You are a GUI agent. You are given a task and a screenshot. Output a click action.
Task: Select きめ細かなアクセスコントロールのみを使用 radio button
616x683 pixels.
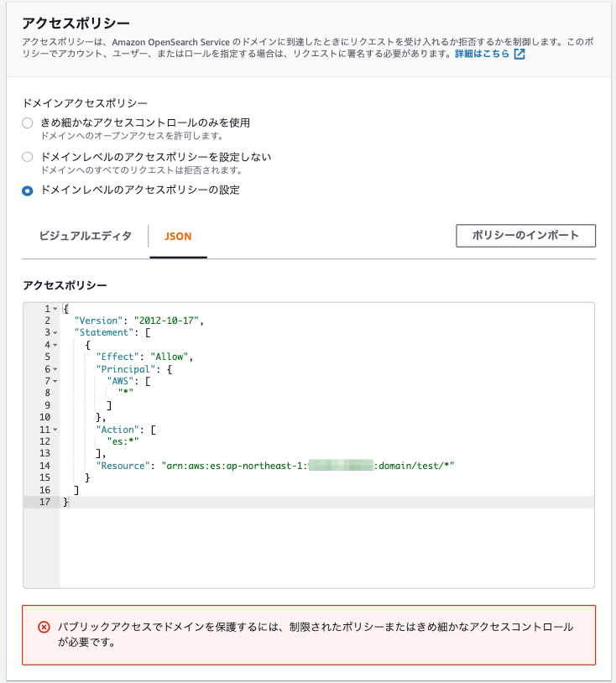(x=28, y=123)
